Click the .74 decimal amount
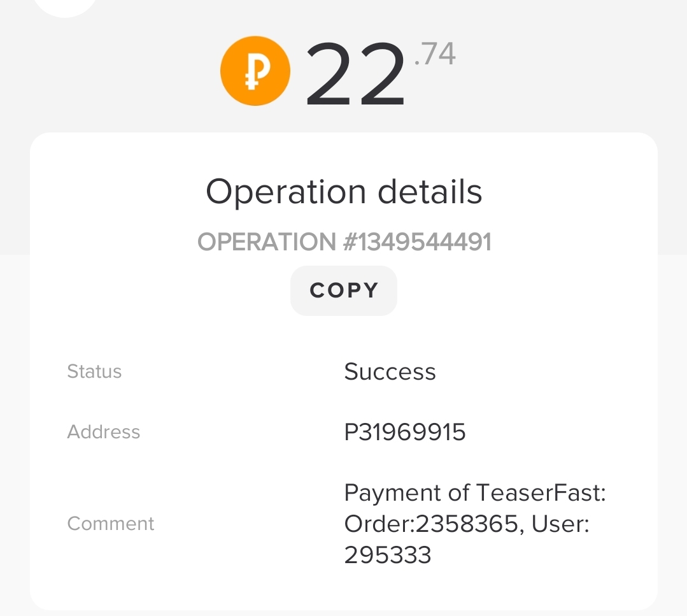Screen dimensions: 687x616 [x=435, y=55]
